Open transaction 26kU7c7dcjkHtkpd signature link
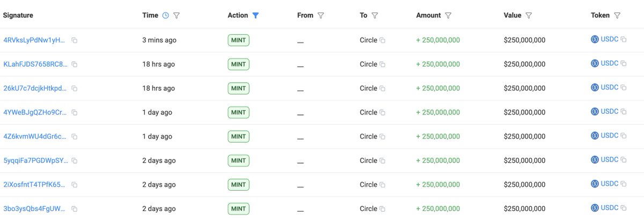Viewport: 644px width, 218px height. click(35, 88)
